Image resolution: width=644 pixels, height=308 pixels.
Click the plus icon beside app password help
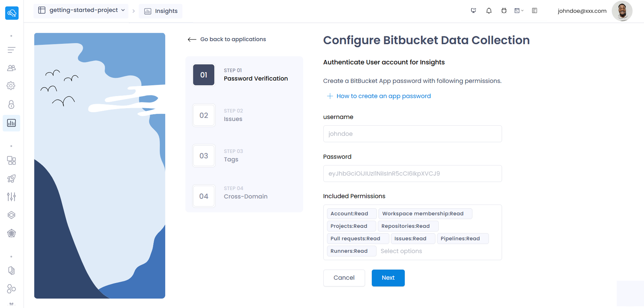tap(330, 96)
